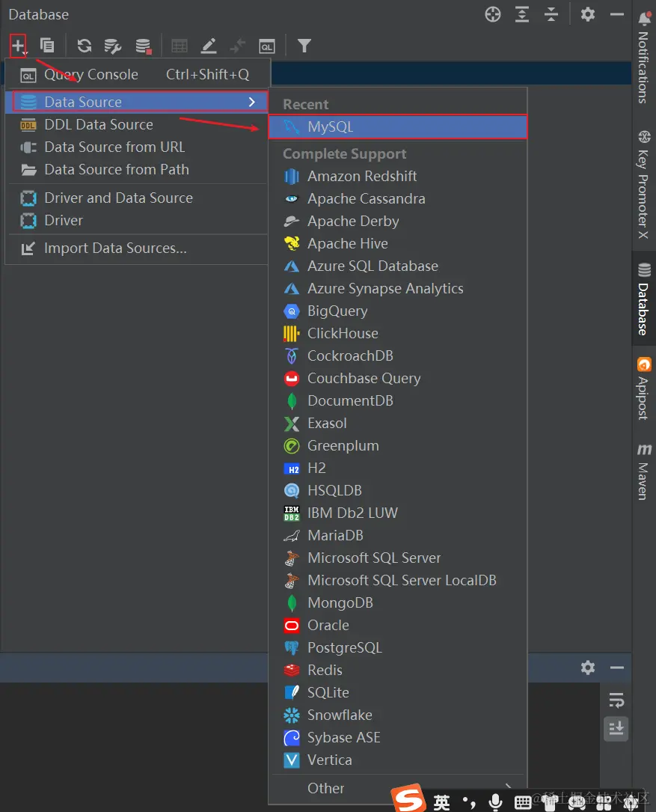Click the Collapse All icon in header
The image size is (656, 812).
[551, 14]
